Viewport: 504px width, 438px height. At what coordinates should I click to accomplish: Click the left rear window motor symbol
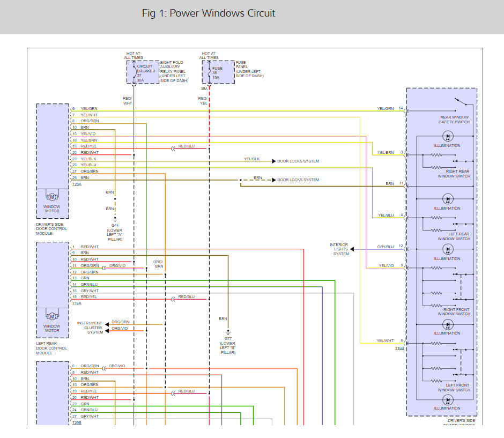[52, 316]
